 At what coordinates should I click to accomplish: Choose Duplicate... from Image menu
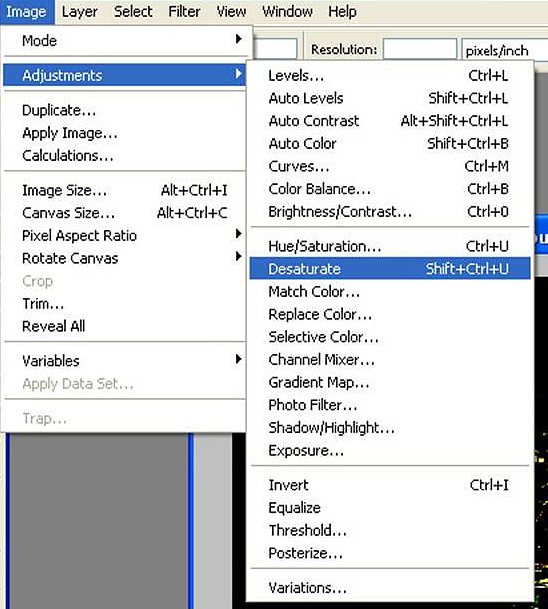[x=124, y=110]
